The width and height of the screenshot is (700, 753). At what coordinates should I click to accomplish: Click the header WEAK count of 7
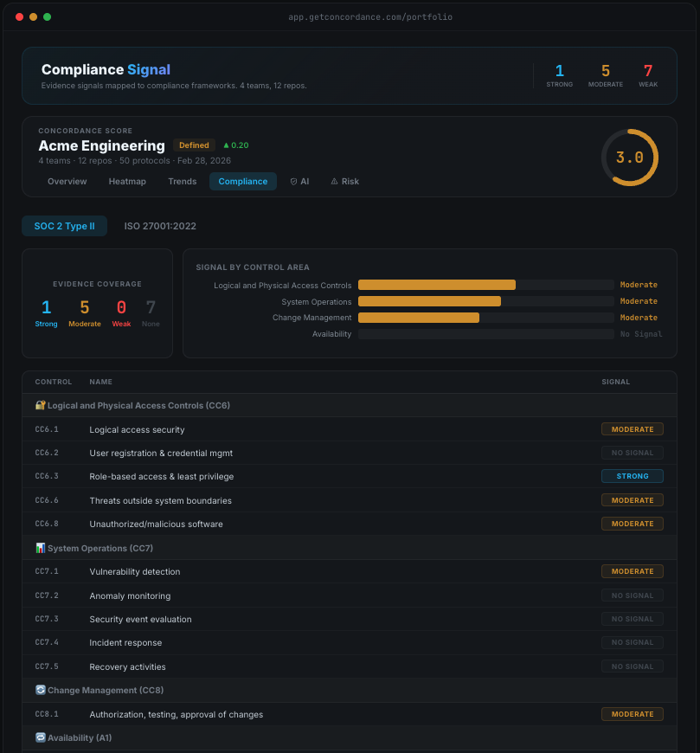click(648, 71)
